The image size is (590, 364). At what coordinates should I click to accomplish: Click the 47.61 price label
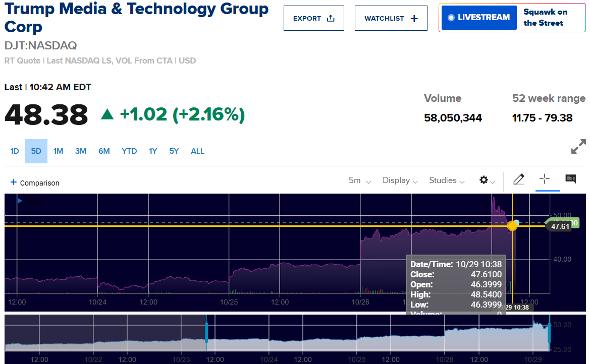560,226
